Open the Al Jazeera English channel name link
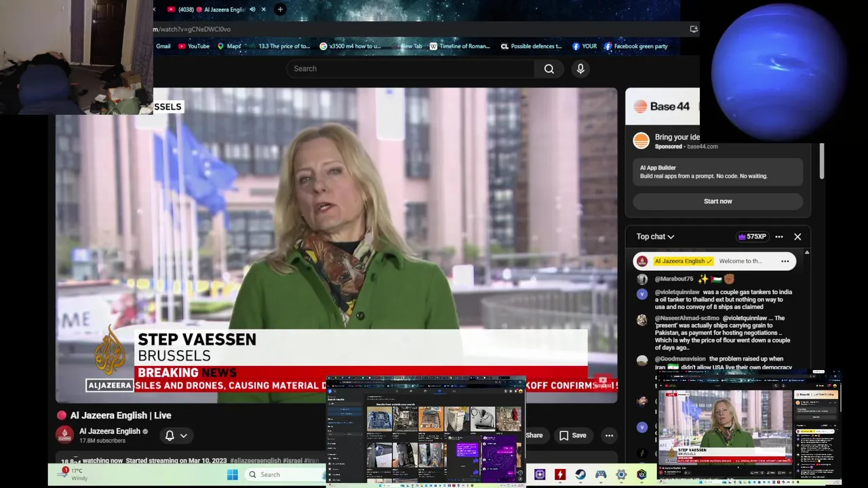The height and width of the screenshot is (488, 868). tap(110, 431)
